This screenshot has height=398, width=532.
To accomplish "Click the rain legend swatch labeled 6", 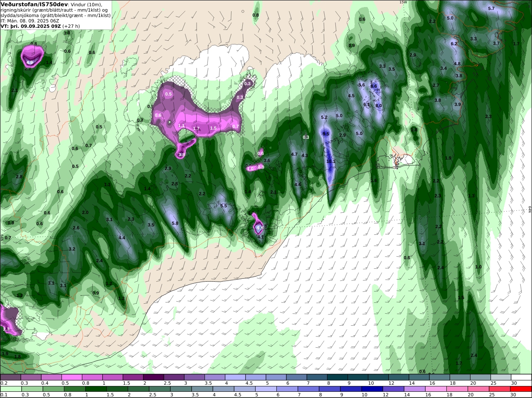I will tap(287, 389).
